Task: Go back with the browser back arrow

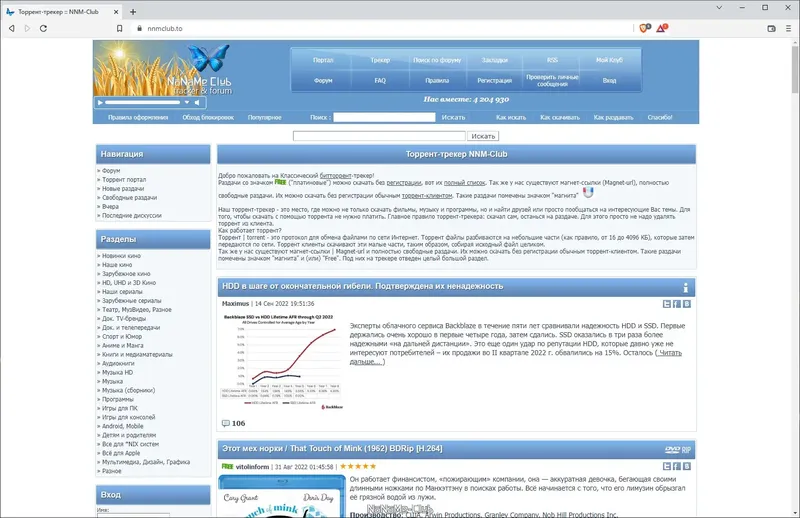Action: coord(12,29)
